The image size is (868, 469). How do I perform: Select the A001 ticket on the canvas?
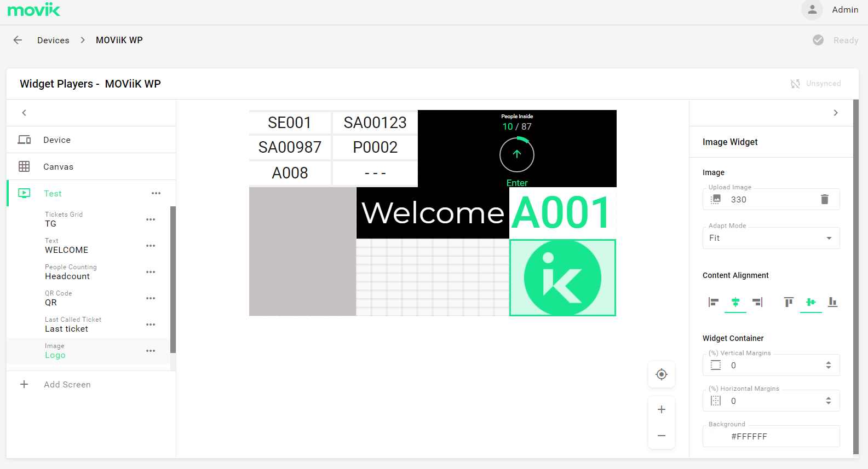[x=562, y=213]
